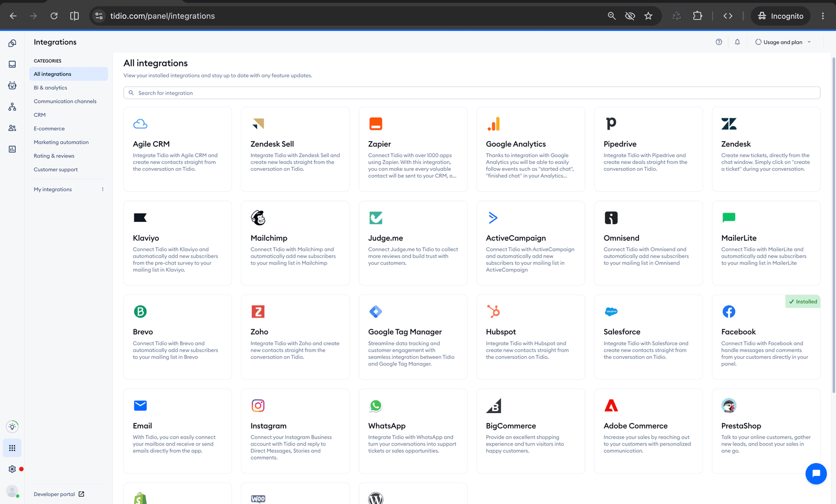Open the notifications bell icon
This screenshot has height=504, width=836.
737,42
